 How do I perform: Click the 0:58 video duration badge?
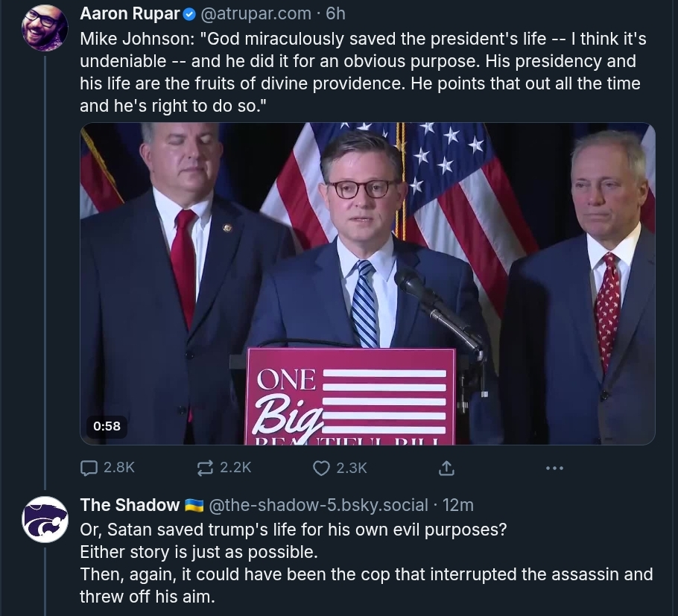coord(107,426)
